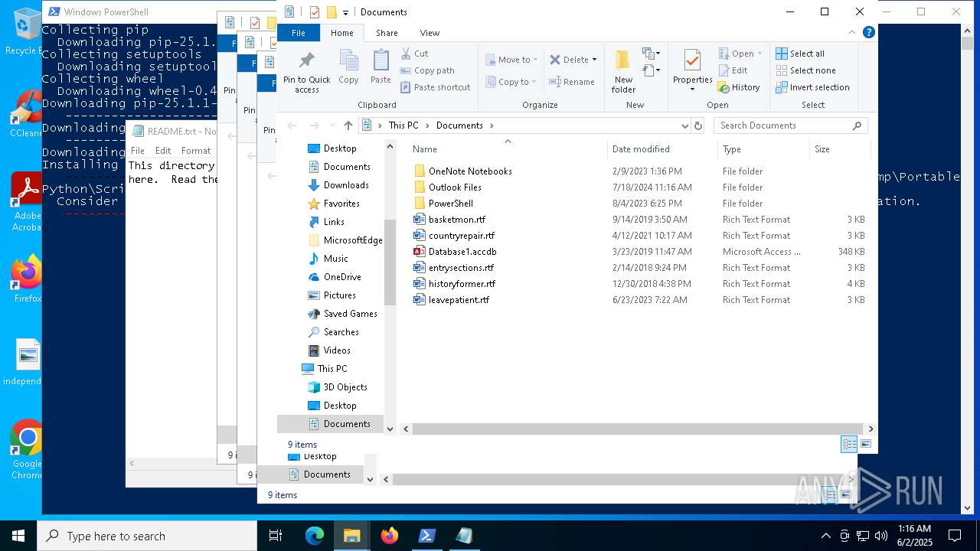Screen dimensions: 980x551
Task: Refresh the Documents folder
Action: (x=698, y=126)
